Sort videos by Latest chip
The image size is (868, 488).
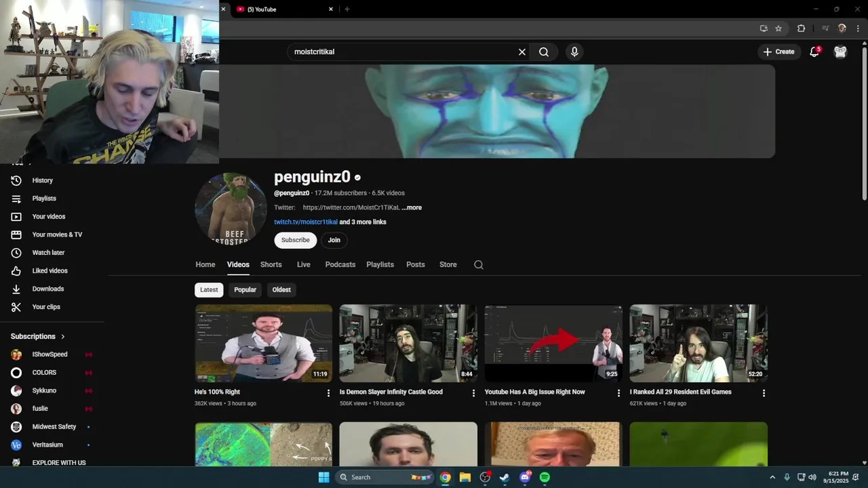click(209, 290)
